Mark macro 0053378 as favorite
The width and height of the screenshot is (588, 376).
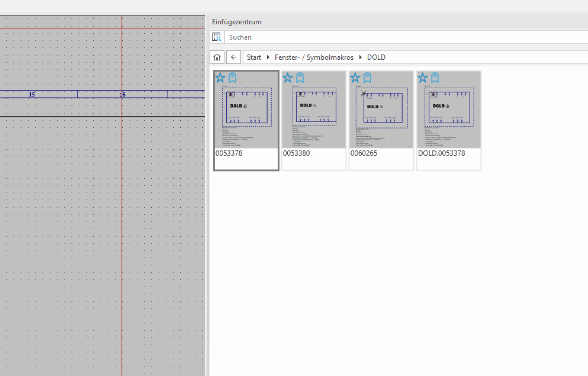click(220, 78)
